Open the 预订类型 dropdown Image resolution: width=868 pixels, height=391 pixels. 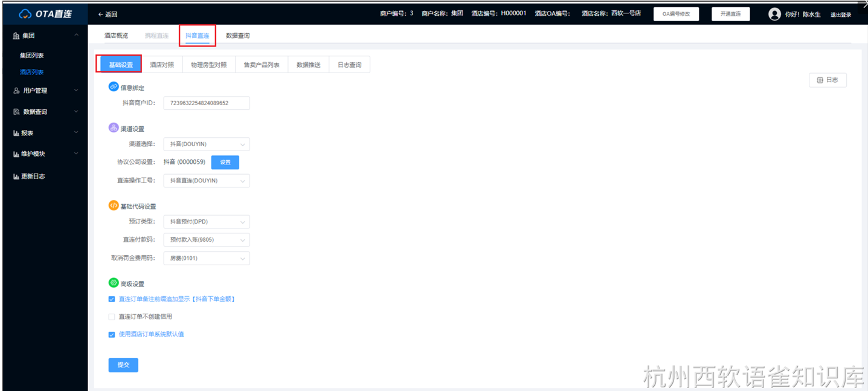pos(207,222)
